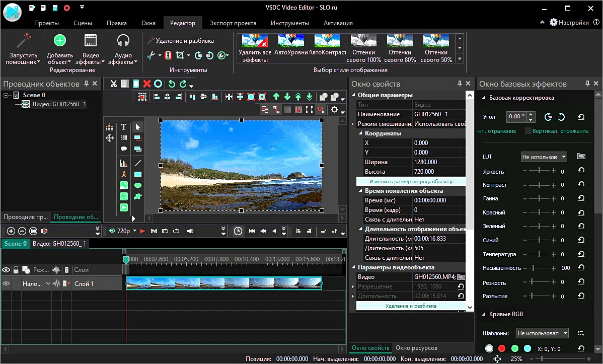Add video object with green play icon
The image size is (603, 364).
point(124,208)
